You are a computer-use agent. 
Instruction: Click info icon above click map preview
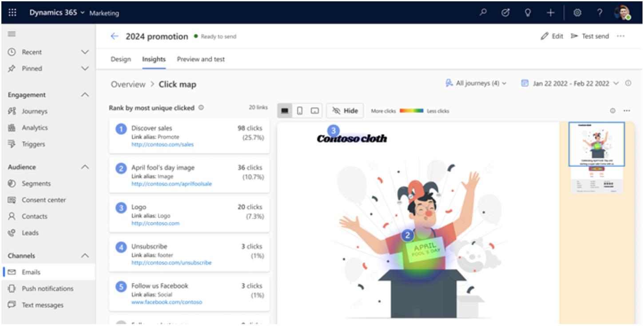point(613,111)
